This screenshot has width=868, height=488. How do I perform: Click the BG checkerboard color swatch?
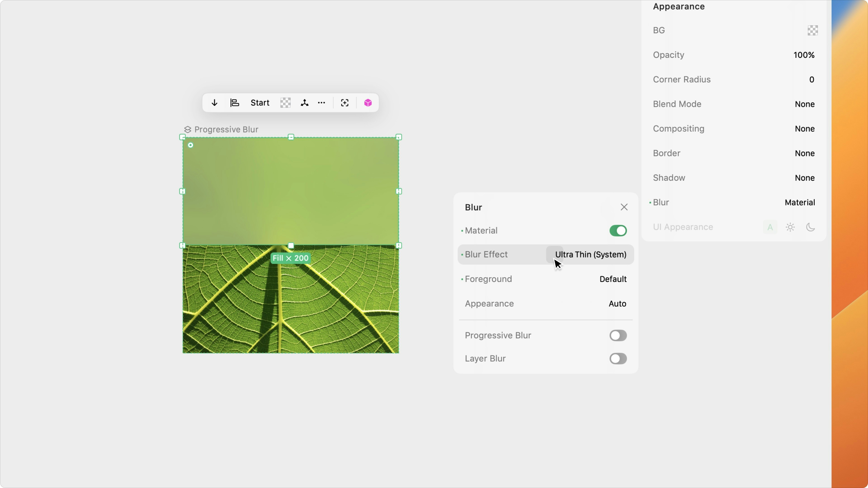click(x=812, y=30)
